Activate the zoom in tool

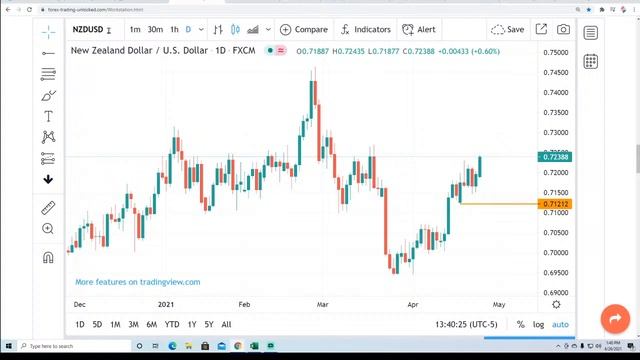[x=48, y=229]
